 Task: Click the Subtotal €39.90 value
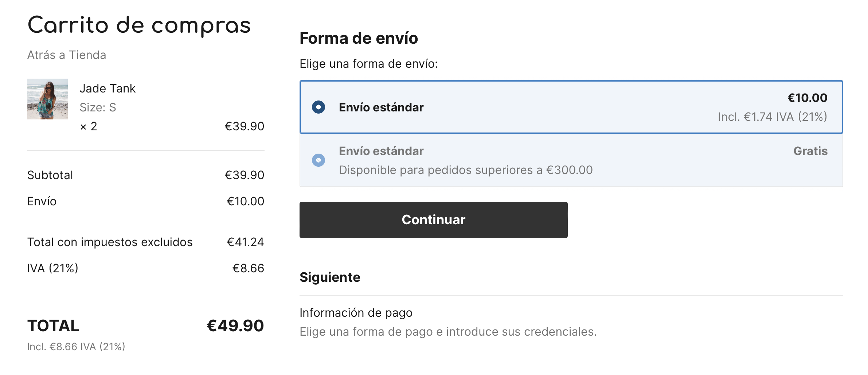[245, 175]
